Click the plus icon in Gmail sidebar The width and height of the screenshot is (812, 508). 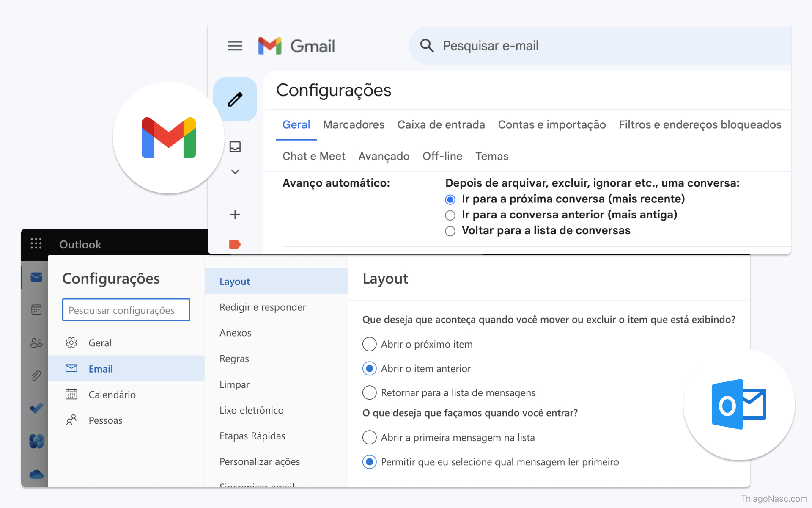[235, 215]
